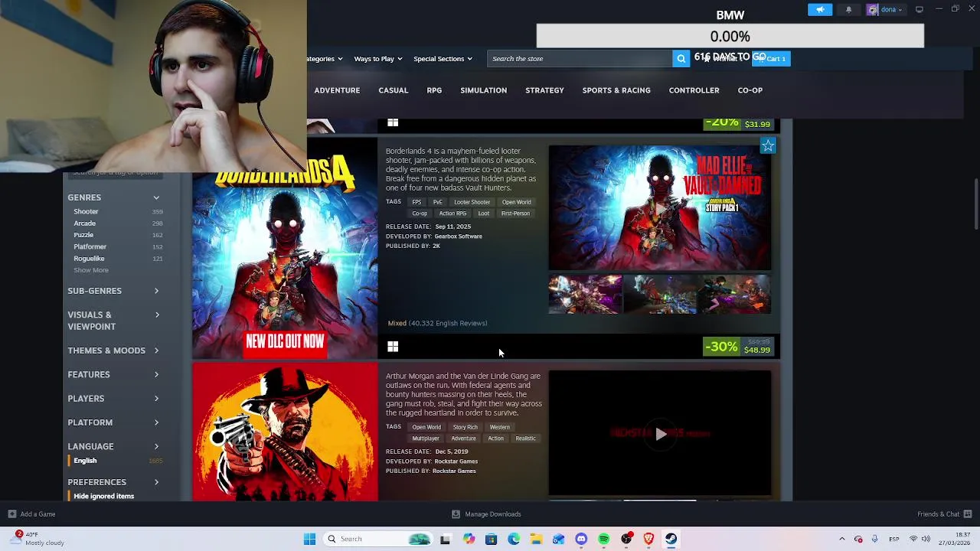Viewport: 980px width, 551px height.
Task: Click the microphone tray icon
Action: tap(874, 539)
